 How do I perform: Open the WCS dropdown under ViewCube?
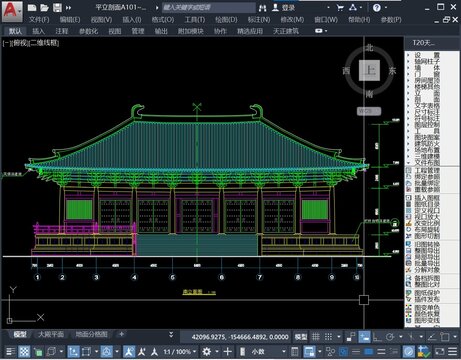369,111
